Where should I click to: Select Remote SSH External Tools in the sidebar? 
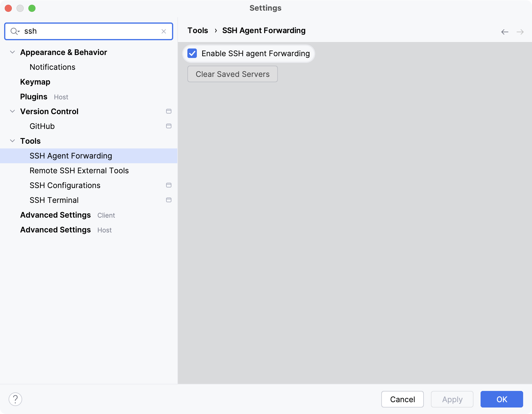pyautogui.click(x=79, y=170)
